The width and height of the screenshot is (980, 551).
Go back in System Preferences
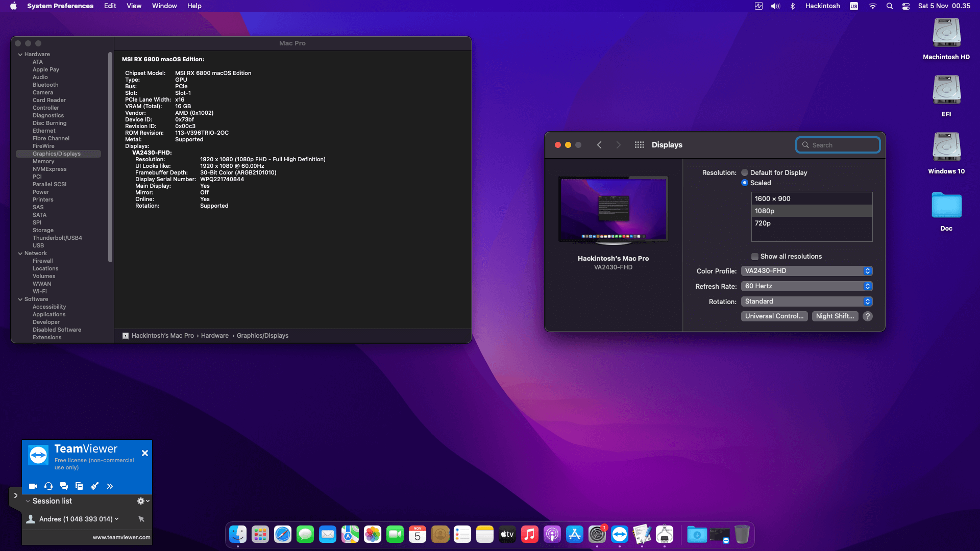(x=599, y=145)
